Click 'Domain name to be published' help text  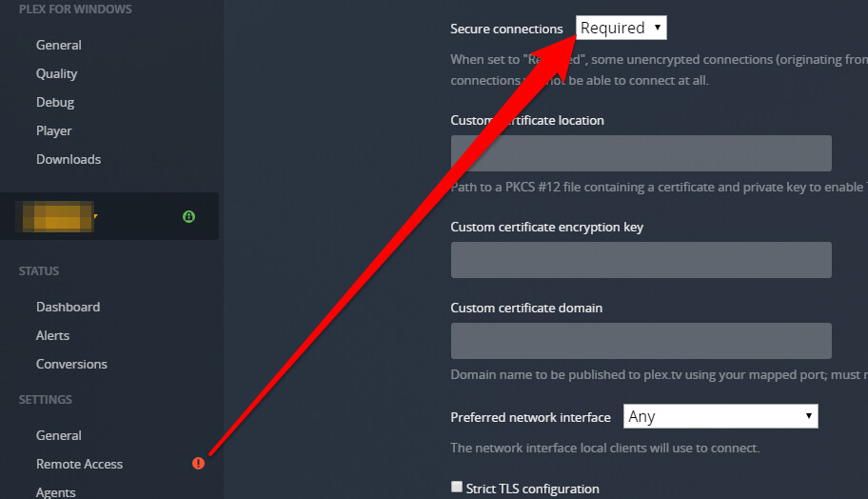[x=659, y=375]
